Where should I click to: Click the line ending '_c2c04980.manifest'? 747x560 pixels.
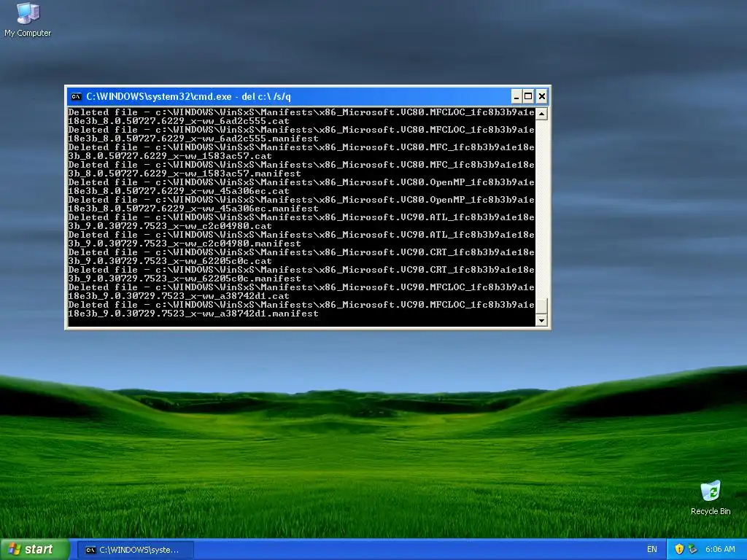click(185, 244)
